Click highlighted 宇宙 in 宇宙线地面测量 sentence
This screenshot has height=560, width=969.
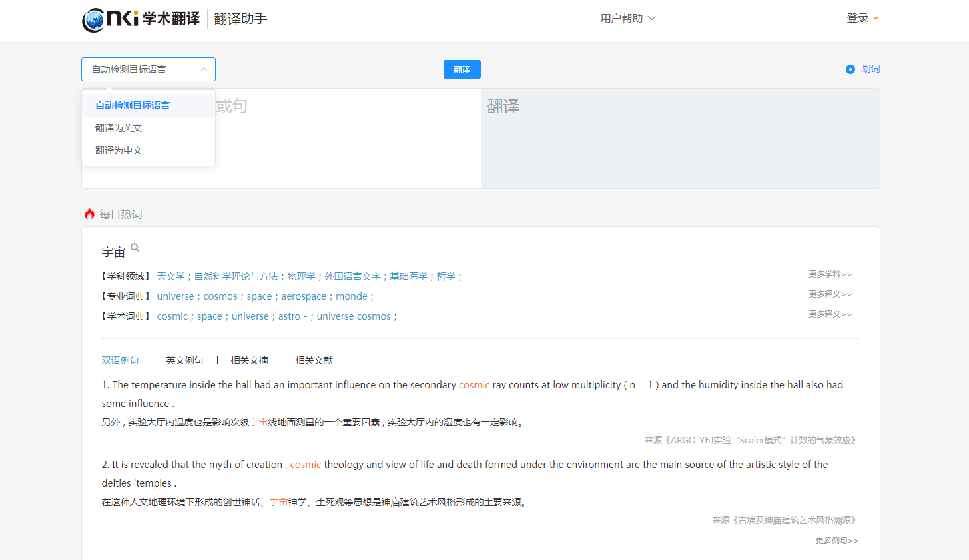tap(258, 422)
